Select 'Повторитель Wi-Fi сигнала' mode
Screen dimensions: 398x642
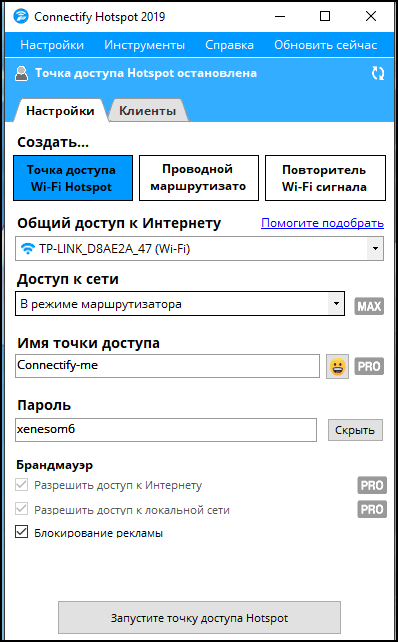pos(325,178)
